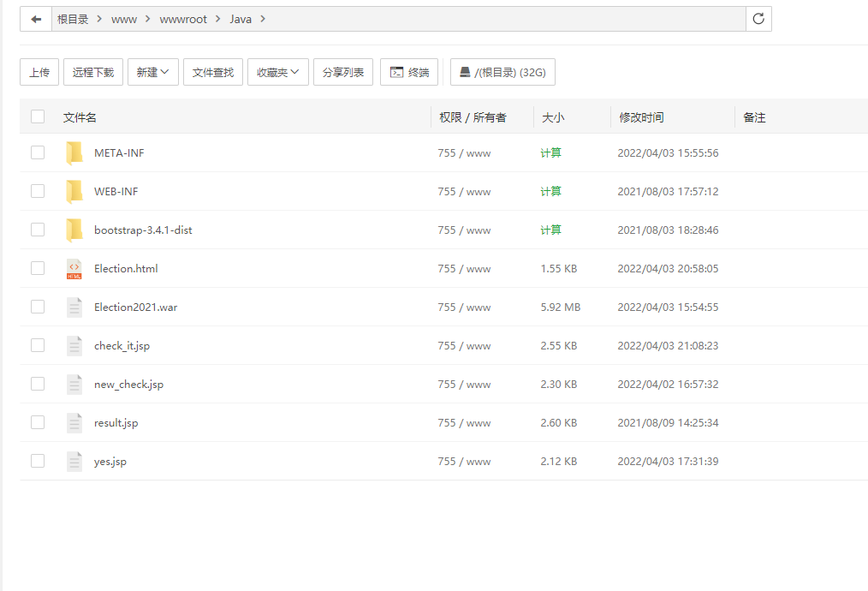Toggle the select-all checkbox in header
The image size is (868, 591).
click(38, 116)
